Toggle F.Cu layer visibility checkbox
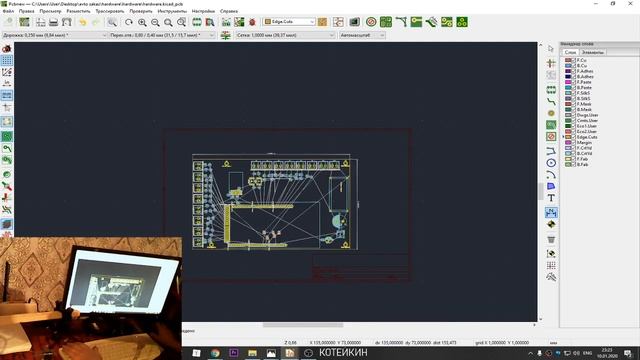Image resolution: width=640 pixels, height=360 pixels. pos(573,60)
